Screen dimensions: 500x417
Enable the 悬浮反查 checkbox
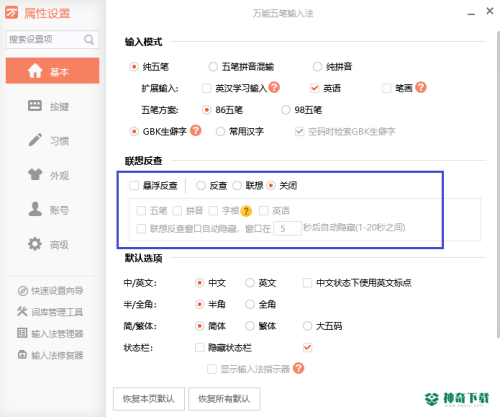(x=134, y=185)
